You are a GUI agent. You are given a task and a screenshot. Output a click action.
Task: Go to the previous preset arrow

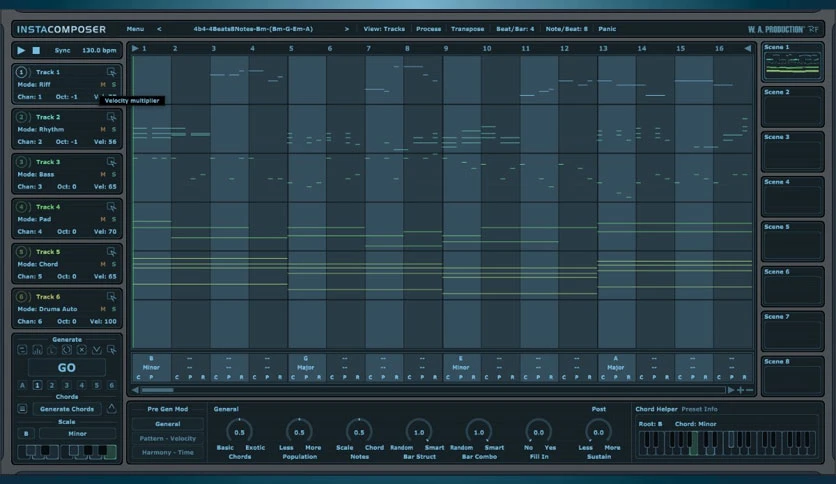point(159,29)
